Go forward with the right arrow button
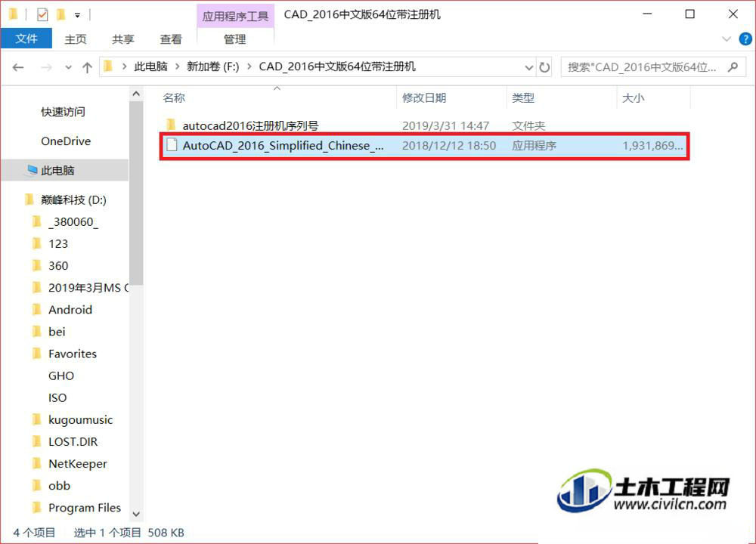 pos(46,67)
